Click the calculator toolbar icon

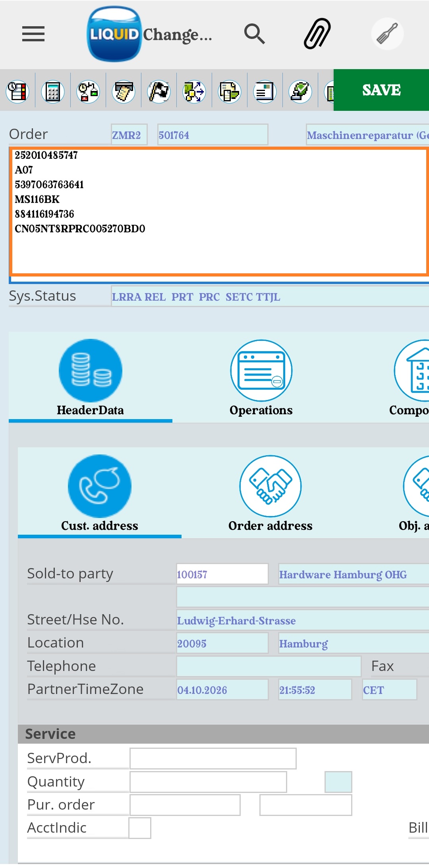(x=53, y=92)
